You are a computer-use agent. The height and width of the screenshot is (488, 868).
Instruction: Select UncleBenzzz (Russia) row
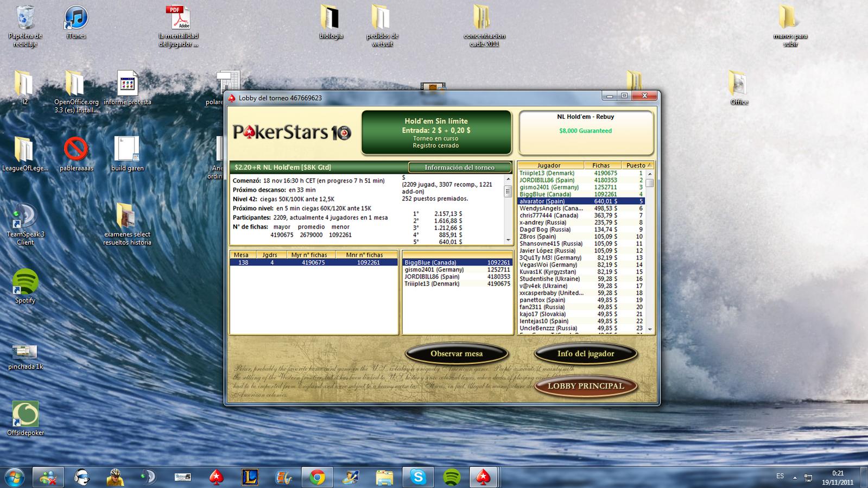[581, 328]
